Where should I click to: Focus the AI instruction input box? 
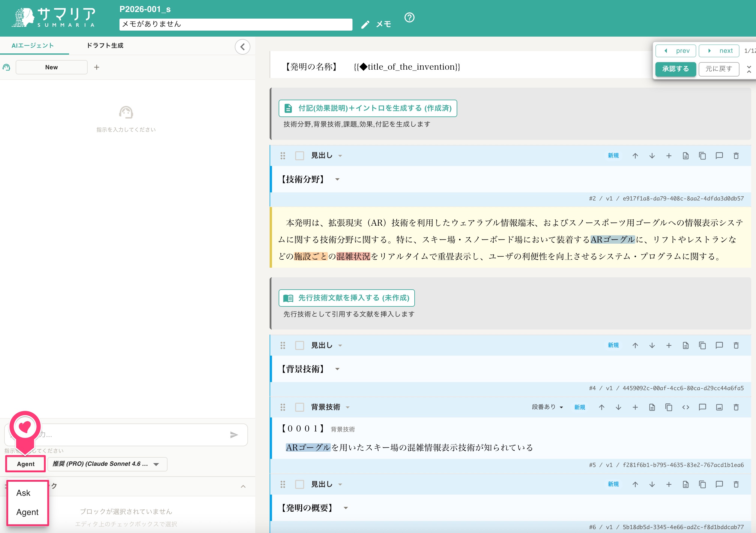[x=126, y=435]
